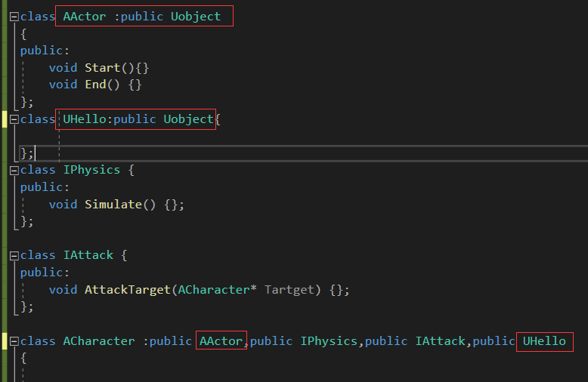Click Uobject base class on the AActor line
The width and height of the screenshot is (588, 382).
tap(196, 17)
